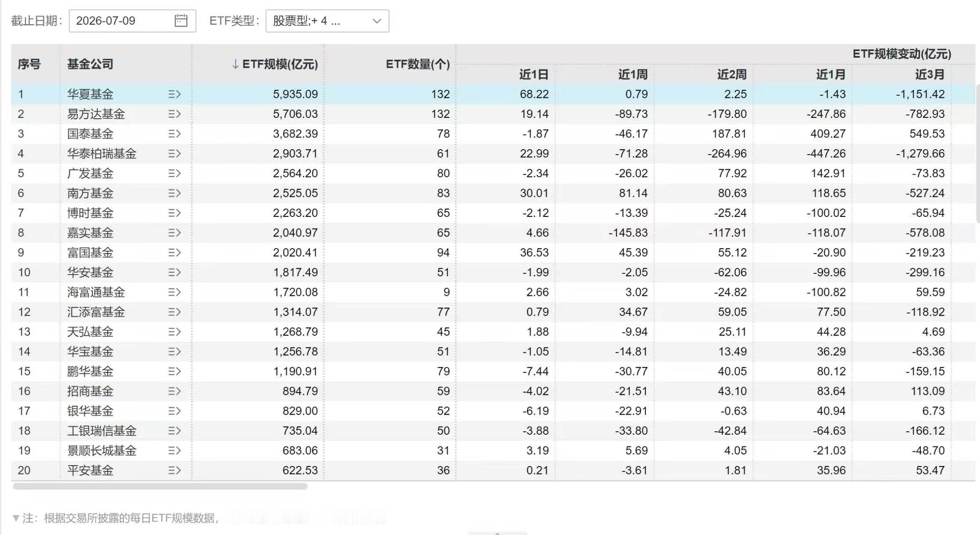Open the detail arrow icon for 国泰基金

[174, 134]
